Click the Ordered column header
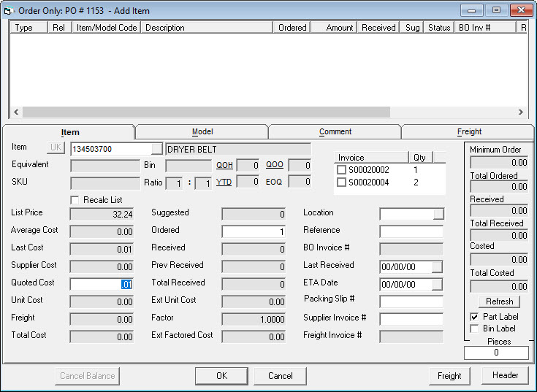 pos(292,27)
